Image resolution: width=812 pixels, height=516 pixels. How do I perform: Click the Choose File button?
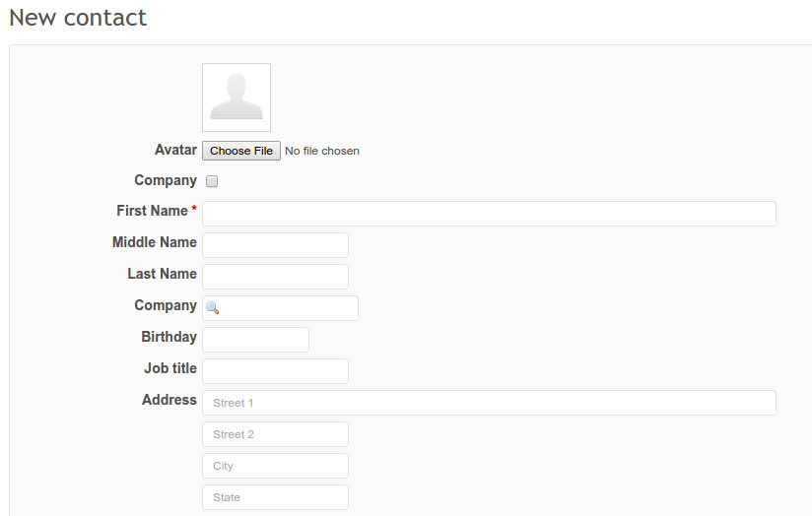(241, 151)
